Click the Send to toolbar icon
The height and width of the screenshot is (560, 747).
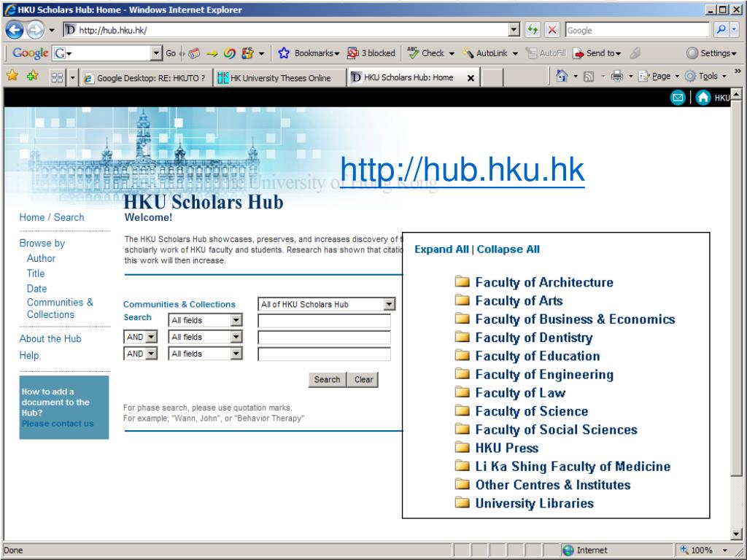click(x=578, y=53)
